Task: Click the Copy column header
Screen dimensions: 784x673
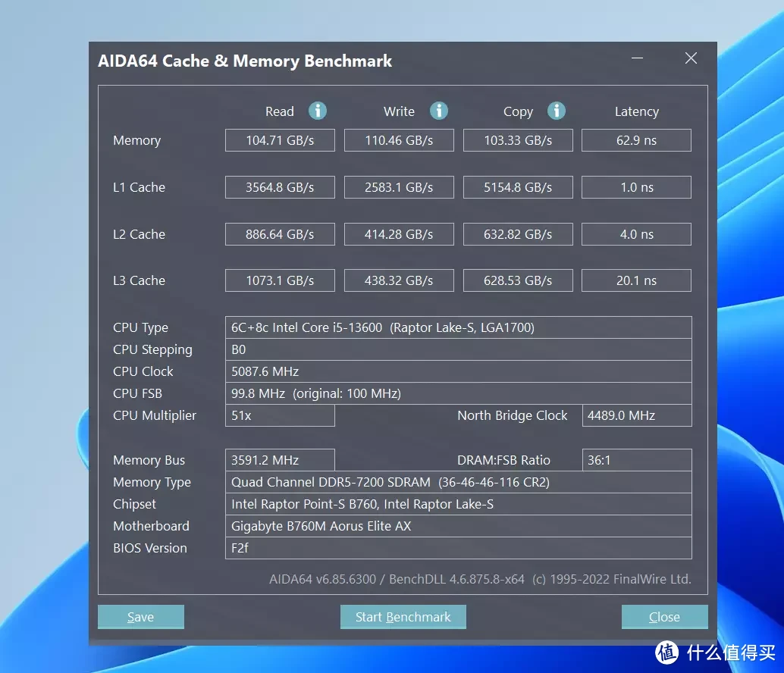Action: coord(518,111)
